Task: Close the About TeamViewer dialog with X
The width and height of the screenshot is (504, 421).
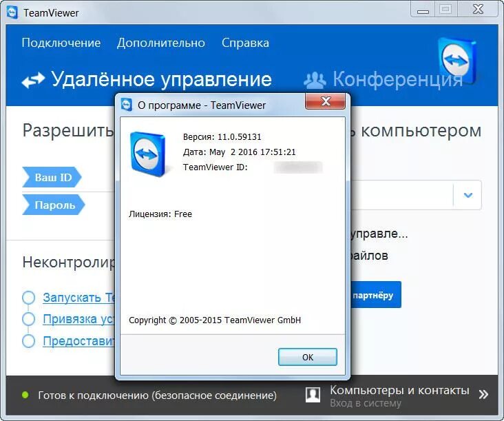Action: 325,101
